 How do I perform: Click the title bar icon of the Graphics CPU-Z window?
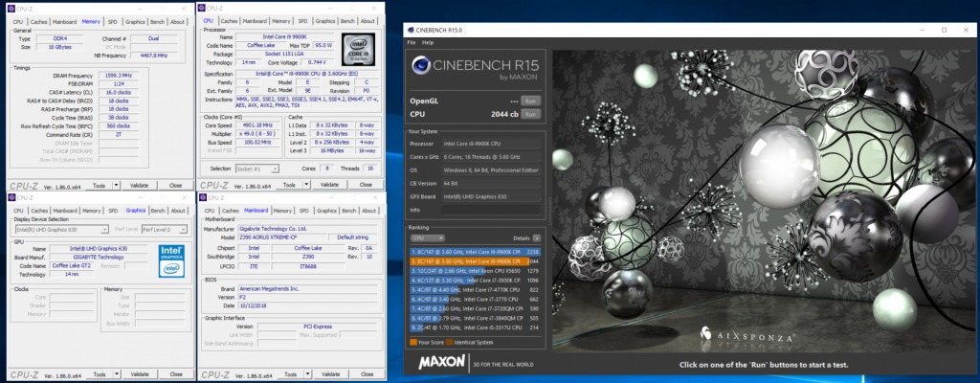pos(11,198)
